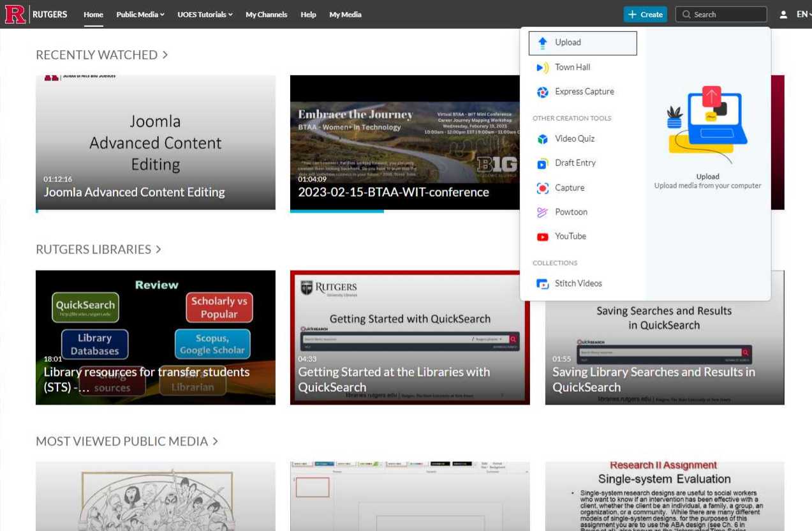The width and height of the screenshot is (812, 531).
Task: Choose Express Capture option
Action: click(583, 92)
